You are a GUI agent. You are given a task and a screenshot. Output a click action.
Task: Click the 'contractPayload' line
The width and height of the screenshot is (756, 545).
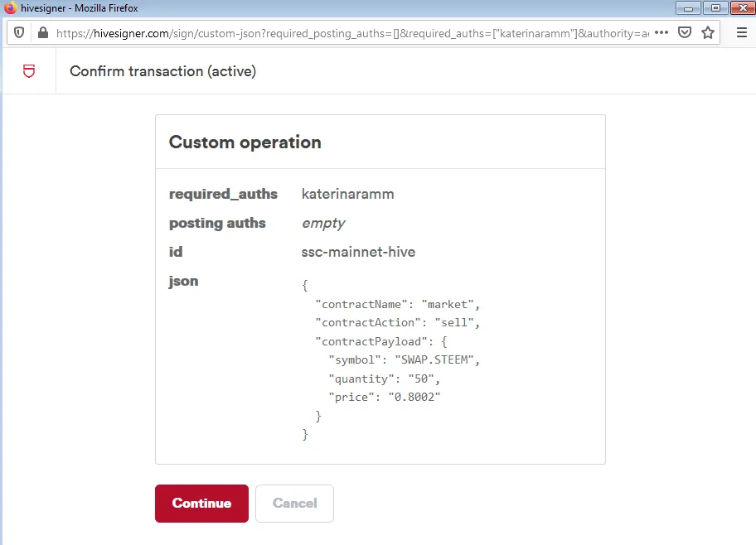pyautogui.click(x=380, y=341)
